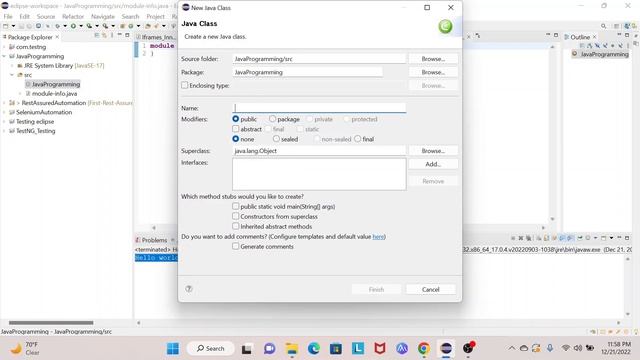Click JavaProgramming module icon in Outline view

tap(574, 53)
